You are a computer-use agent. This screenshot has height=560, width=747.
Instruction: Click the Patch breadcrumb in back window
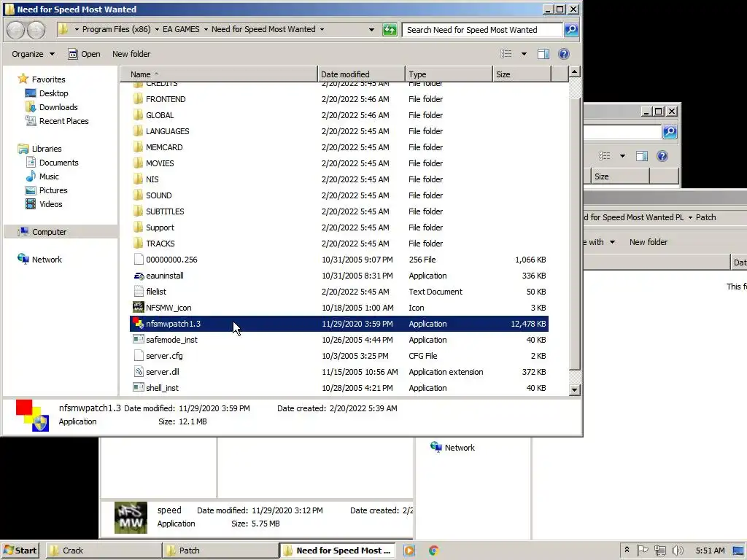point(705,217)
